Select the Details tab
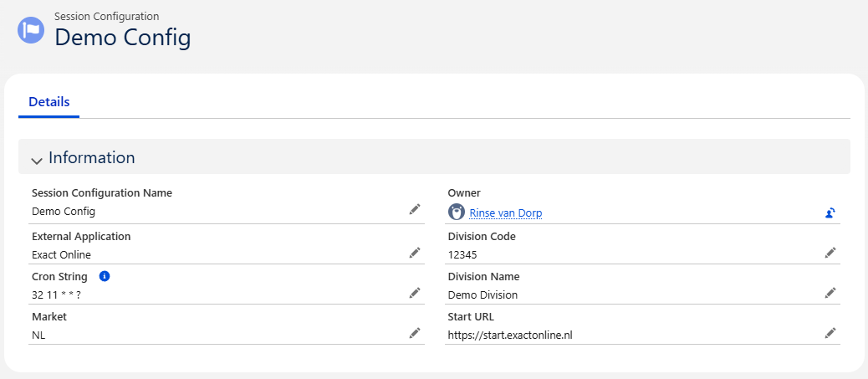Viewport: 868px width, 379px height. pyautogui.click(x=49, y=102)
